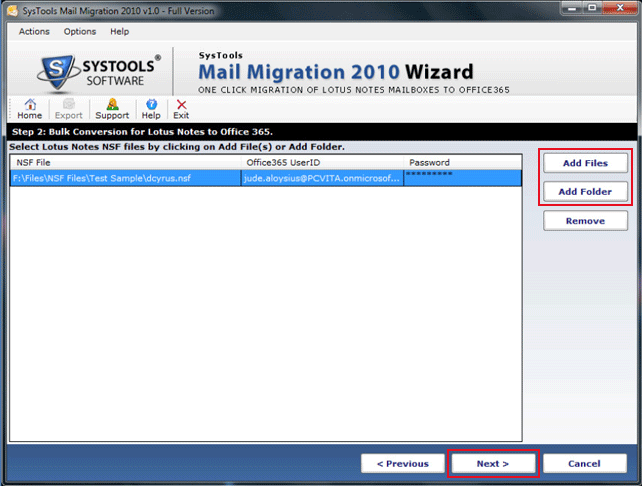The height and width of the screenshot is (486, 642).
Task: Click the jude.aloysius@PCVITA user ID cell
Action: (323, 178)
